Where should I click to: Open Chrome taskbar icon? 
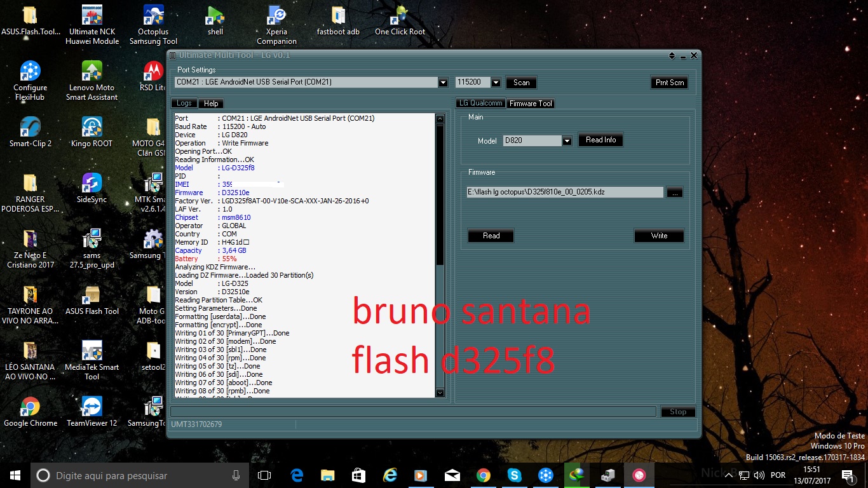483,475
